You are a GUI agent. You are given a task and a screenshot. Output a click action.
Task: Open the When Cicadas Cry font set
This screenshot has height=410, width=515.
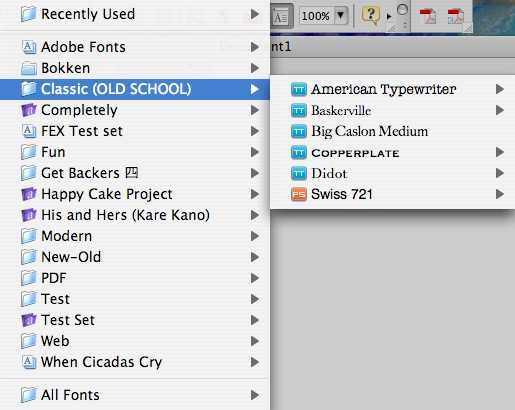coord(135,362)
